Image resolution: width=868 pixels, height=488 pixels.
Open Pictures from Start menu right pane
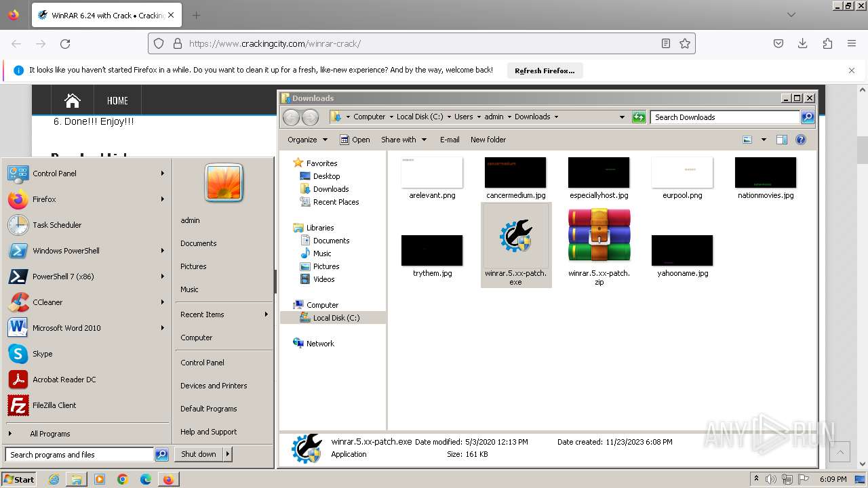point(193,266)
